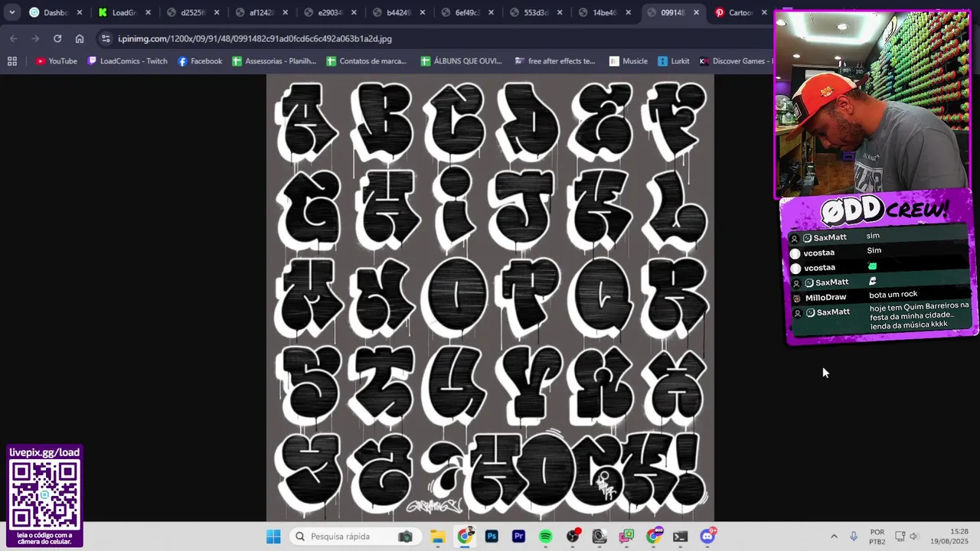
Task: Open the Facebook bookmark
Action: (200, 61)
